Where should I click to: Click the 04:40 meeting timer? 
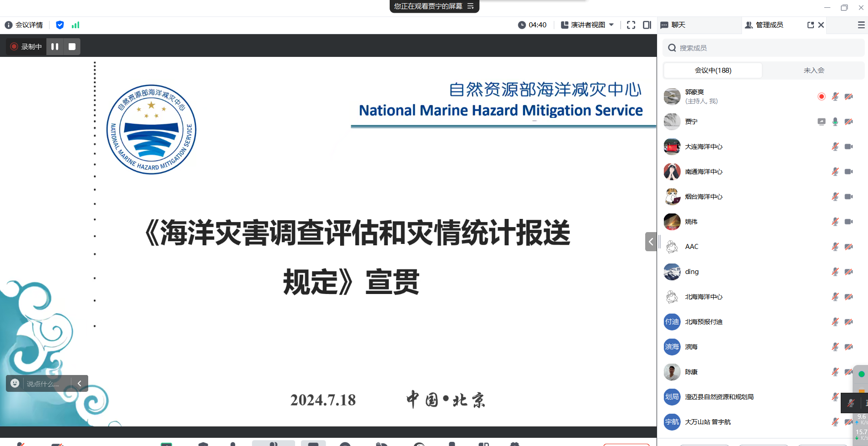pyautogui.click(x=532, y=25)
